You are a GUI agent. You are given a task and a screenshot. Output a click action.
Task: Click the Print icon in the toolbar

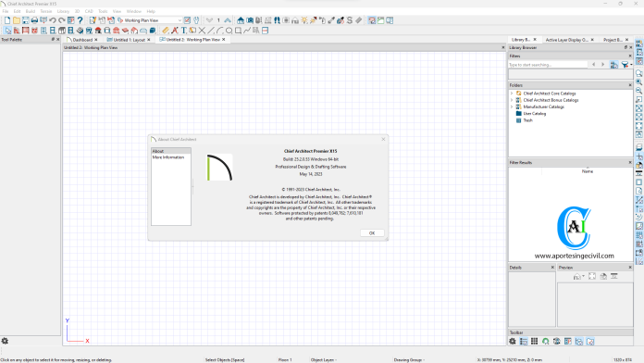pyautogui.click(x=34, y=20)
